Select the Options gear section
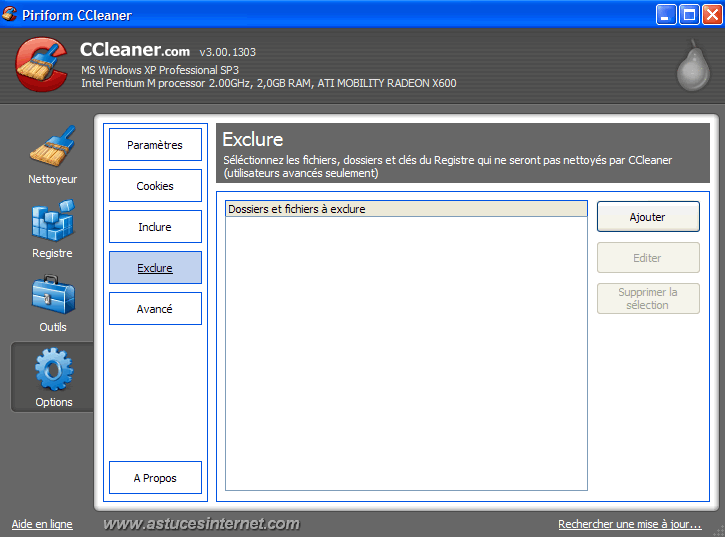725x537 pixels. point(54,377)
